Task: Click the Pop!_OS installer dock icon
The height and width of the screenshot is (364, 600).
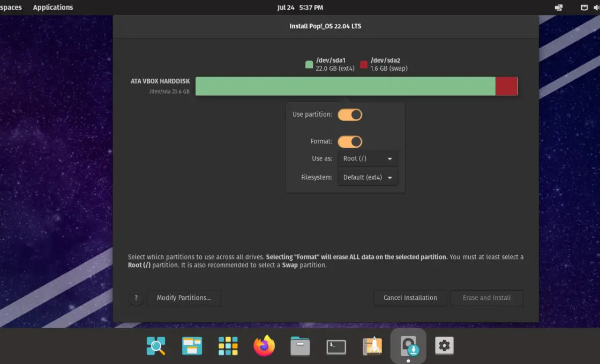Action: click(408, 346)
